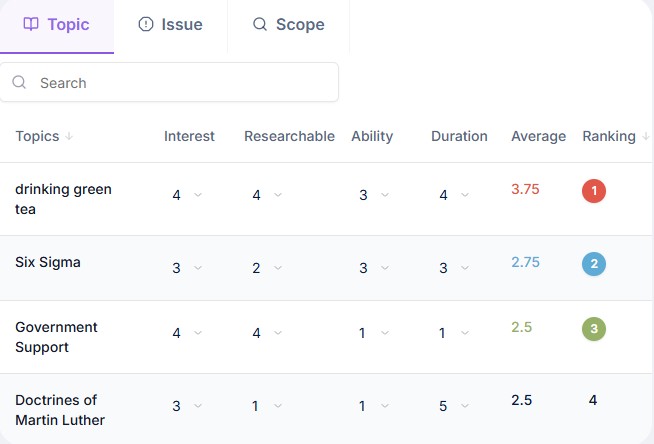Screen dimensions: 654x444
Task: Sort by Ranking column arrow
Action: 645,136
